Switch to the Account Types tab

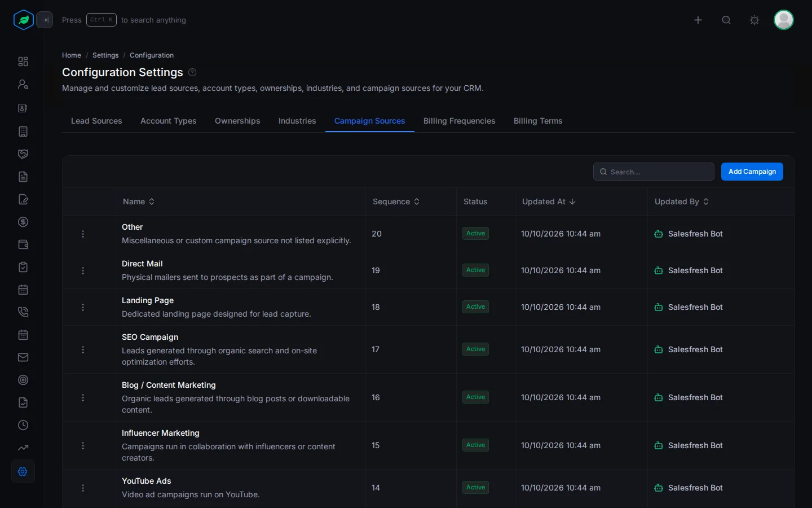169,121
